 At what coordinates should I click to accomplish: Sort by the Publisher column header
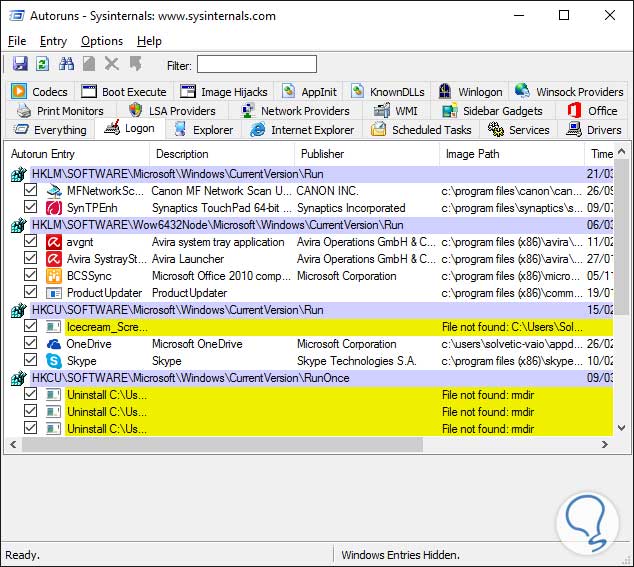point(322,154)
